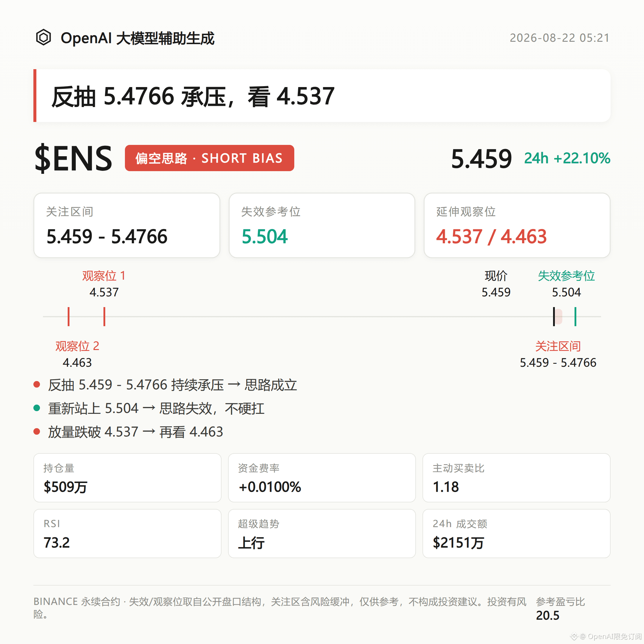The image size is (644, 644).
Task: Click the RSI 73.2 stat card
Action: coord(127,533)
